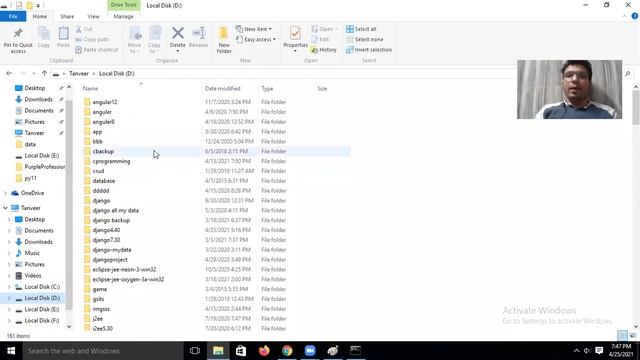Open the Help question mark icon
Image resolution: width=640 pixels, height=360 pixels.
(x=635, y=16)
